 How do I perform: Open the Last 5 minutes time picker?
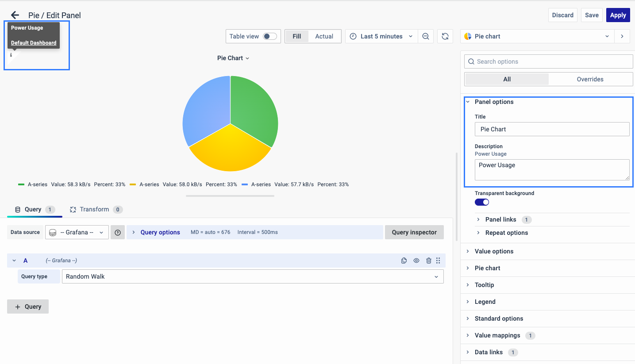pyautogui.click(x=381, y=36)
